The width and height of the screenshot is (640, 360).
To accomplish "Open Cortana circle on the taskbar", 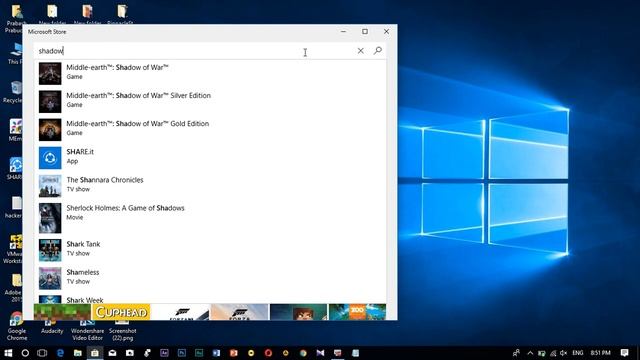I will (25, 353).
